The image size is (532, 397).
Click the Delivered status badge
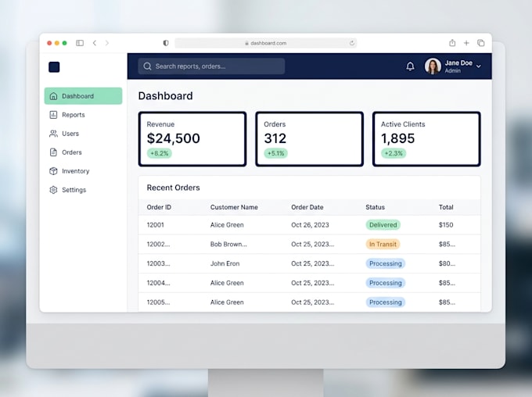[x=383, y=225]
